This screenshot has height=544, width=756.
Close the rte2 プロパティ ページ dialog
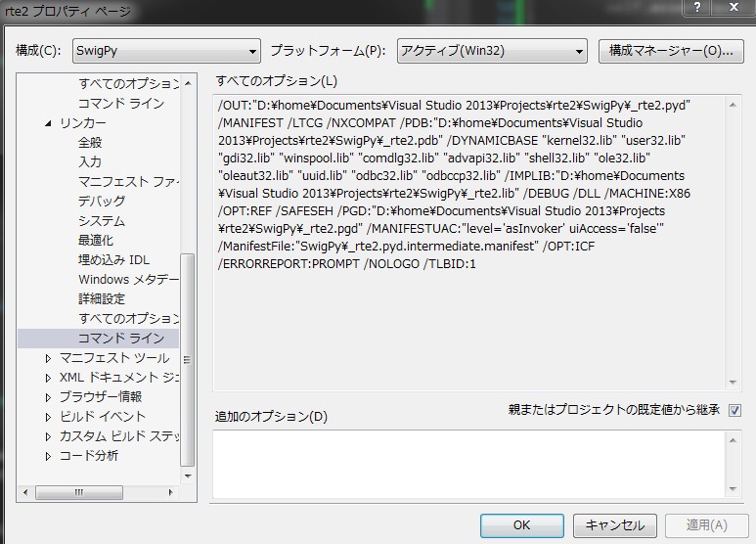coord(734,7)
